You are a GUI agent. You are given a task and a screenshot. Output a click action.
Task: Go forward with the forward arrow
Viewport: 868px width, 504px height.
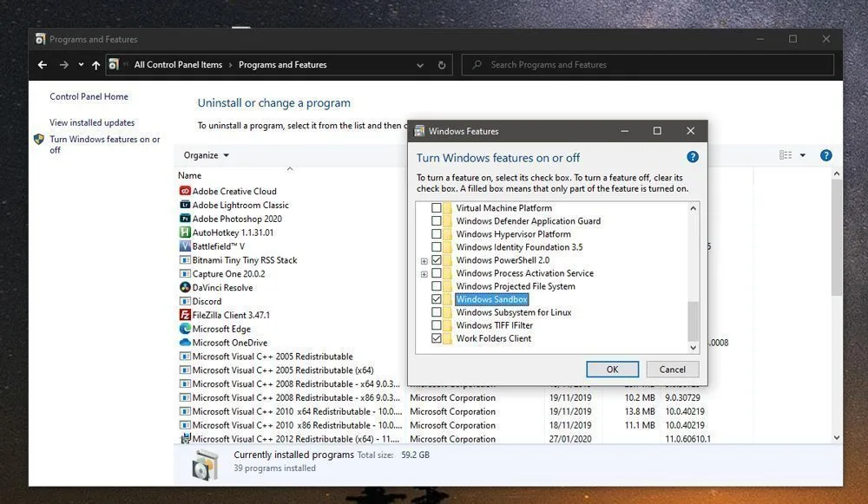coord(63,65)
